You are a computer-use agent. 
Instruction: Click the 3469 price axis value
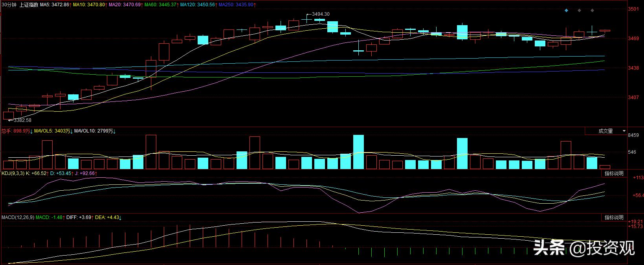click(634, 39)
